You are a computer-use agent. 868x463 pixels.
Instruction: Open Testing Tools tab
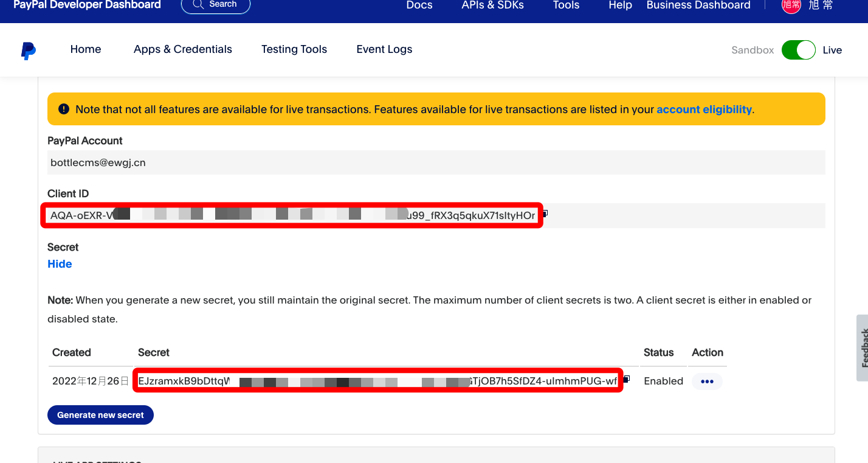coord(294,50)
